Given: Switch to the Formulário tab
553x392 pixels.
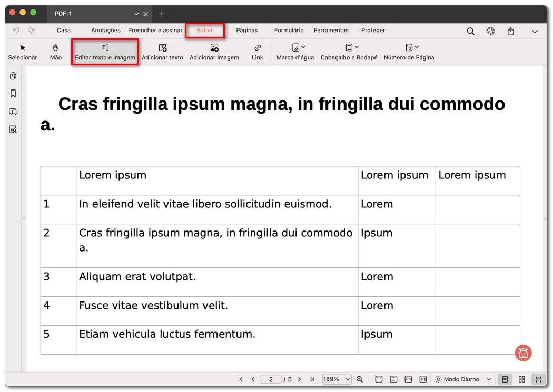Looking at the screenshot, I should (x=289, y=31).
